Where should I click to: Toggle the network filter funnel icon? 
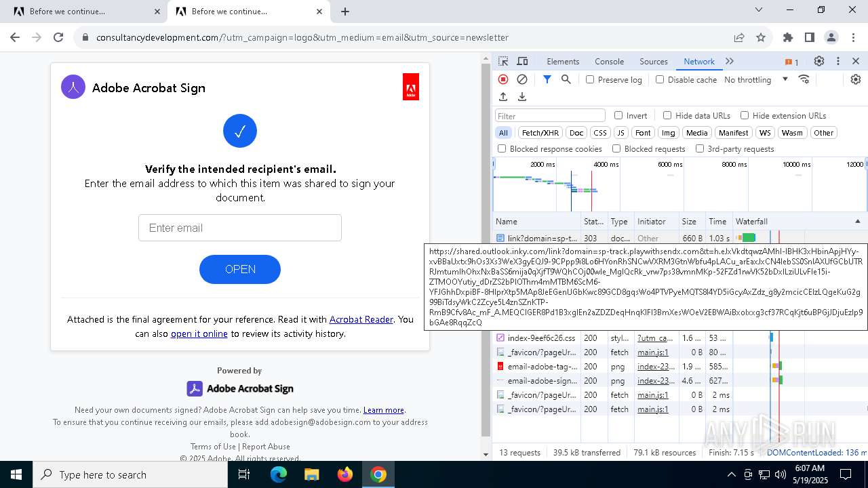click(x=547, y=79)
